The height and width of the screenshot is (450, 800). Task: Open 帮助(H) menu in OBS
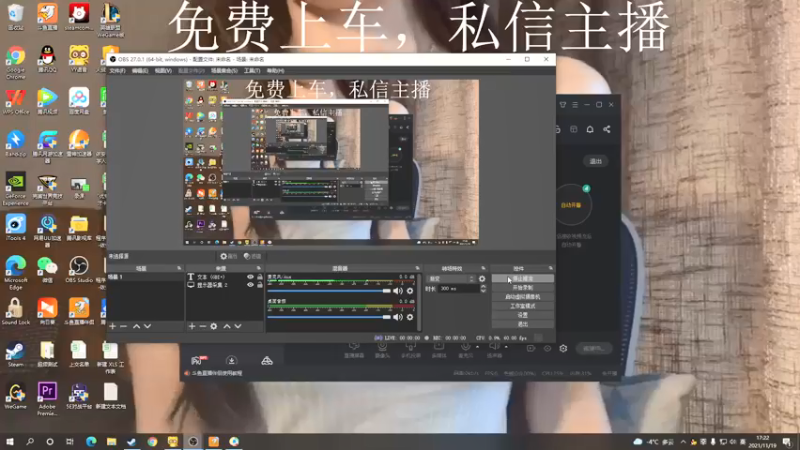[276, 71]
